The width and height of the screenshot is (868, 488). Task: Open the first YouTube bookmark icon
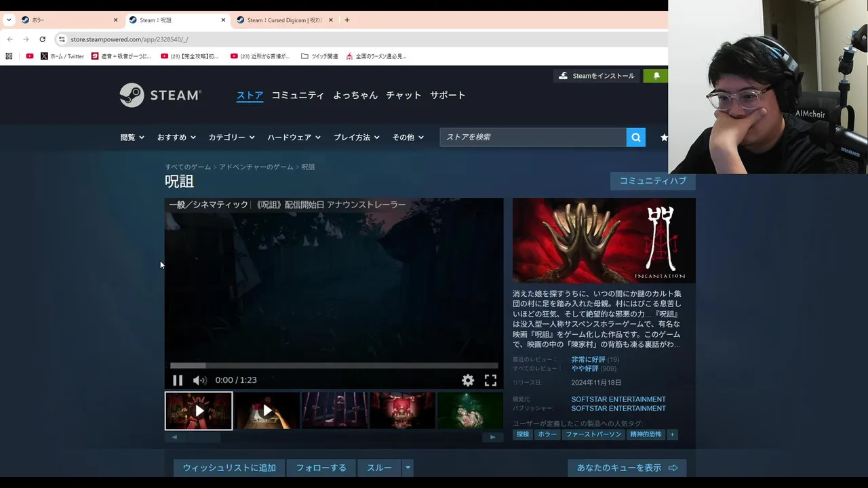29,56
